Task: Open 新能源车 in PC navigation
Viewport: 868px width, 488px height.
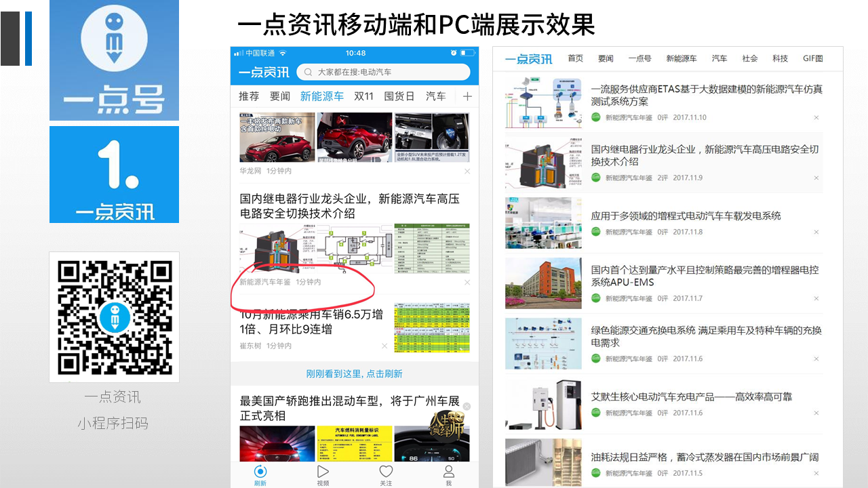Action: (681, 58)
